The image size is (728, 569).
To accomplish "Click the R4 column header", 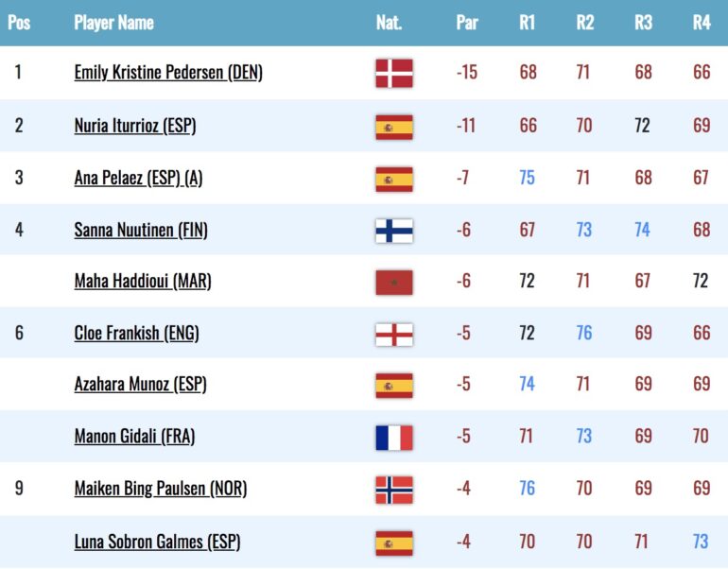I will tap(702, 23).
